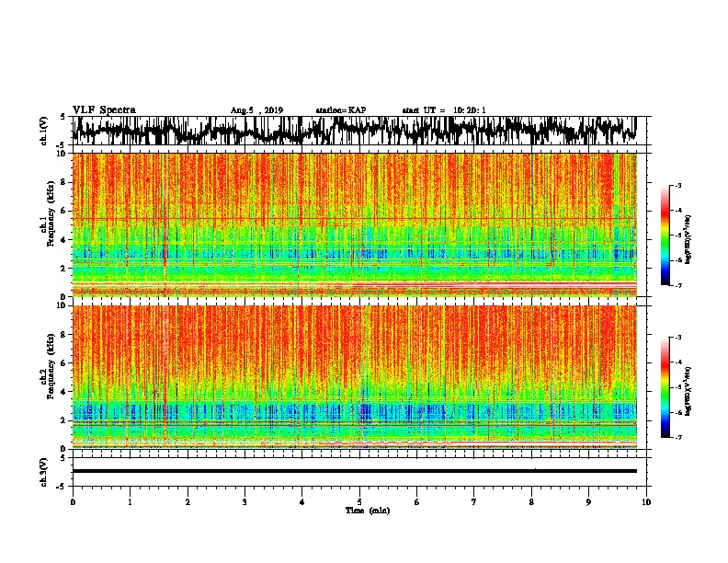728x563 pixels.
Task: Click the "10" tick on Time axis
Action: coord(646,502)
